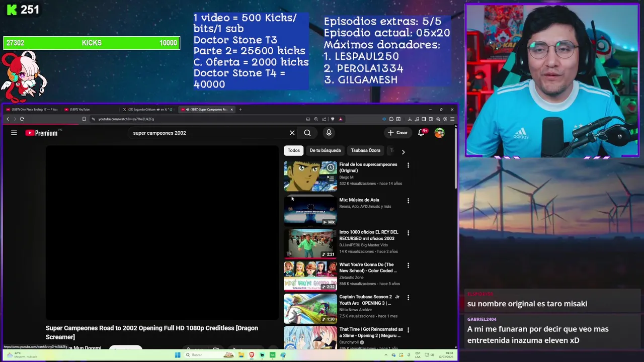Viewport: 644px width, 362px height.
Task: Open the DJJaviPERU Big Master Vids channel
Action: pos(363,245)
